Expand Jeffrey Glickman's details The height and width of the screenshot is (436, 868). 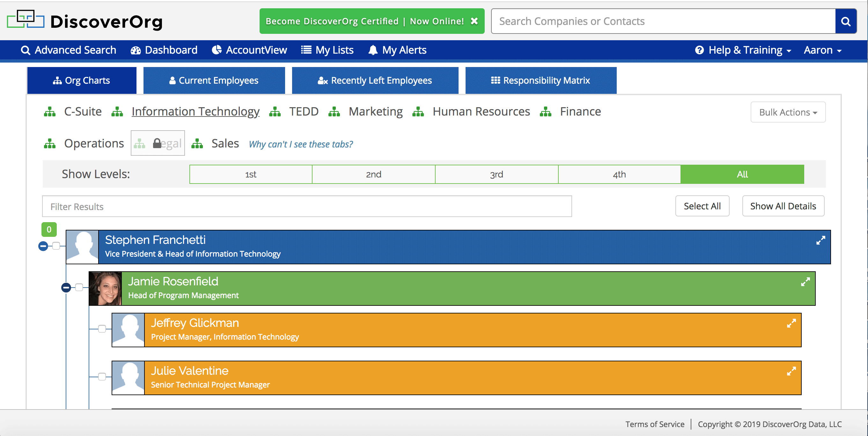click(791, 323)
